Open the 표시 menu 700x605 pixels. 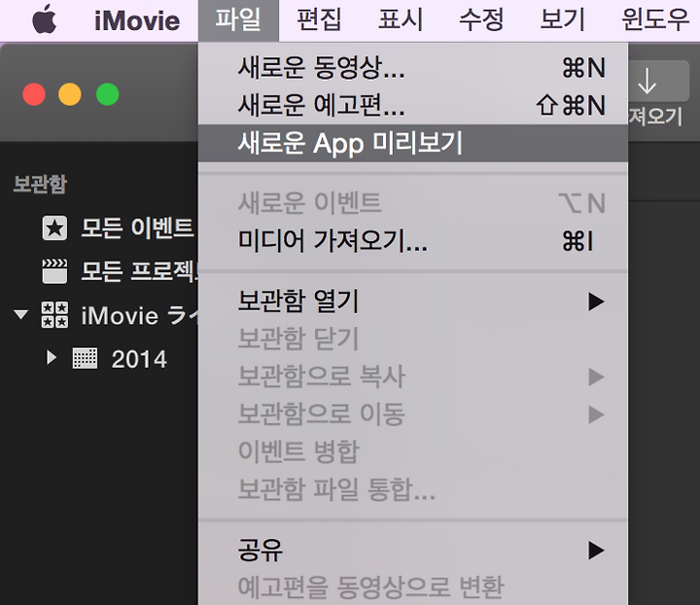click(400, 20)
